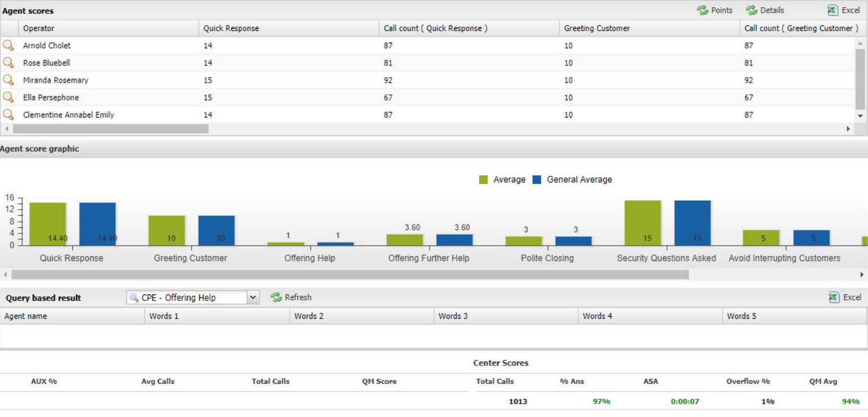Viewport: 868px width, 417px height.
Task: Sort by Operator column header
Action: point(39,28)
